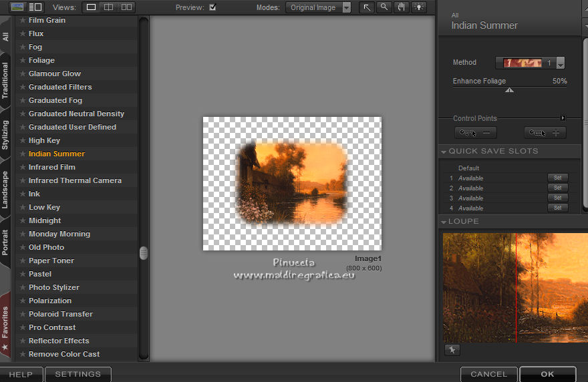Toggle the filter list panel icon
Viewport: 588px width, 382px height.
coord(35,7)
